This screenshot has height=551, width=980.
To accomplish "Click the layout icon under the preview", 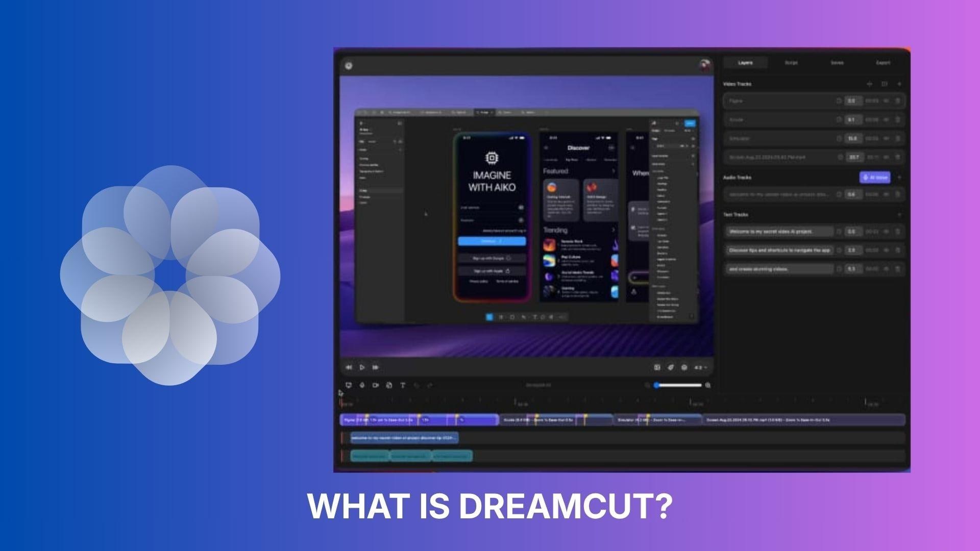I will pos(657,367).
